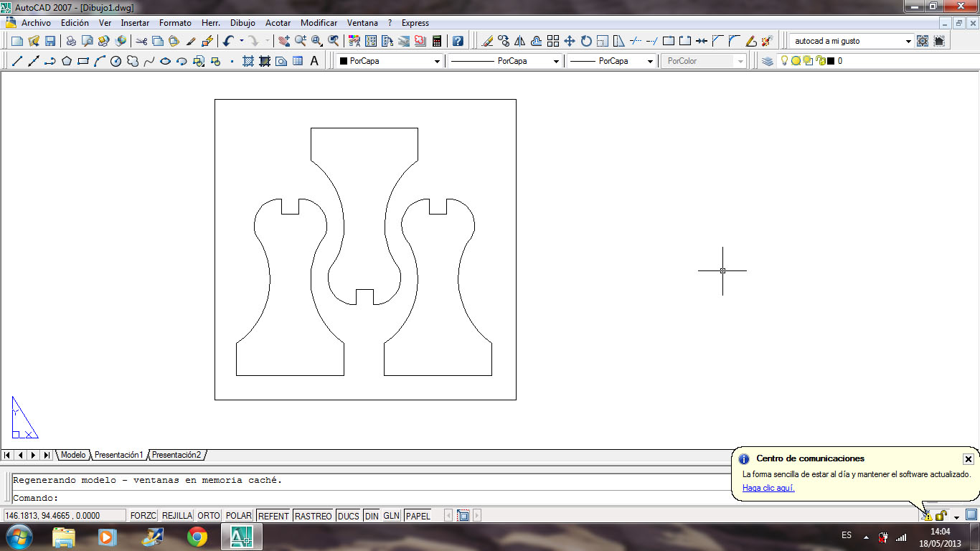
Task: Disable REFENT object snap
Action: tap(273, 516)
